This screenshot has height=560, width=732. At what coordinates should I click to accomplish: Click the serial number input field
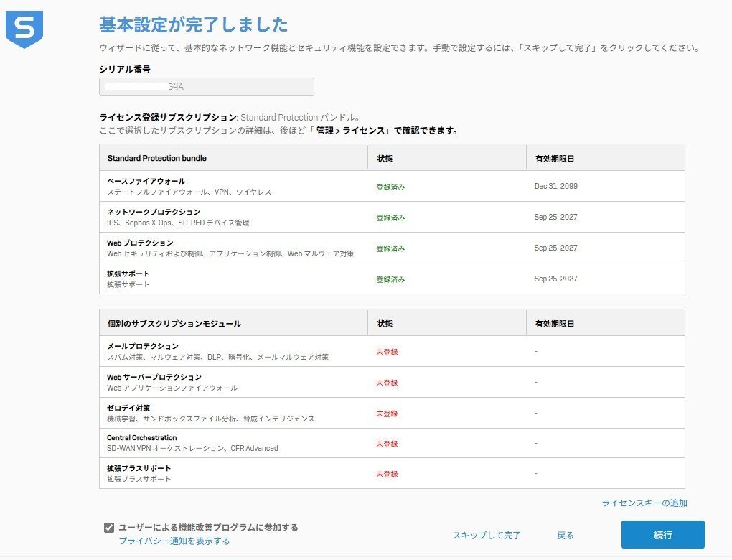pos(206,87)
